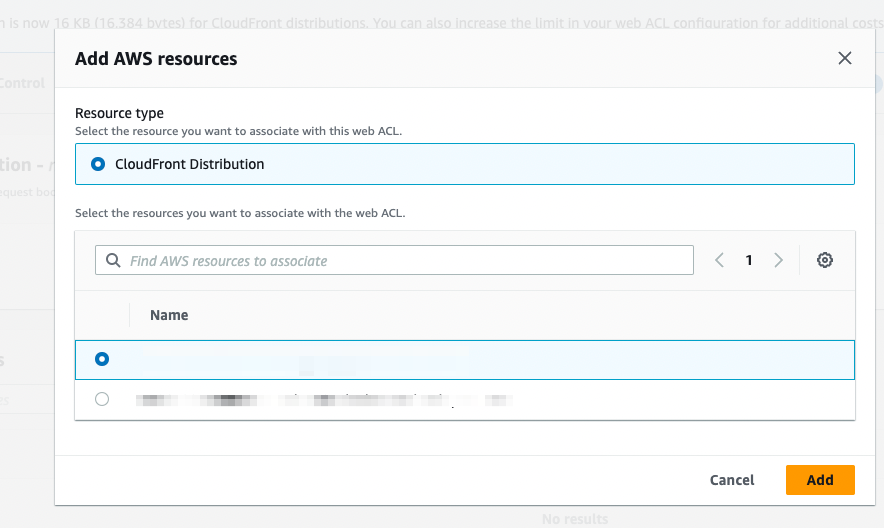Open table preferences gear icon
884x528 pixels.
[x=825, y=260]
